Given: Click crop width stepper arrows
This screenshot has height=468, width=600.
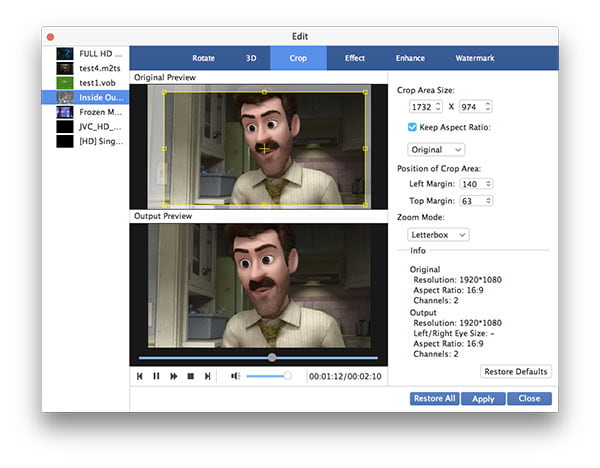Looking at the screenshot, I should [438, 106].
